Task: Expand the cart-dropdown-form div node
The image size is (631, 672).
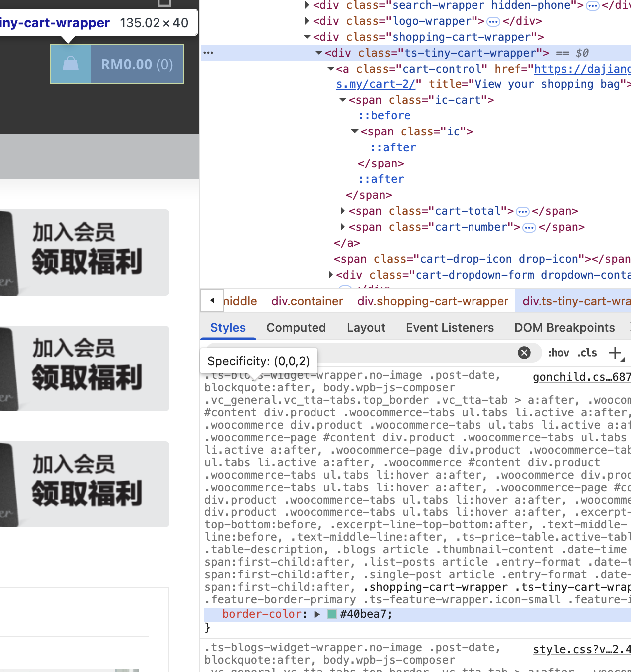Action: pyautogui.click(x=331, y=275)
